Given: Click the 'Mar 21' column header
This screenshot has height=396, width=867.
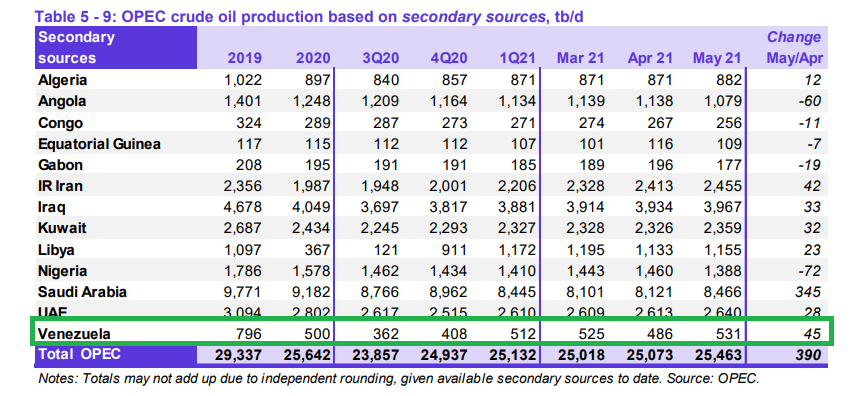Looking at the screenshot, I should pos(580,58).
